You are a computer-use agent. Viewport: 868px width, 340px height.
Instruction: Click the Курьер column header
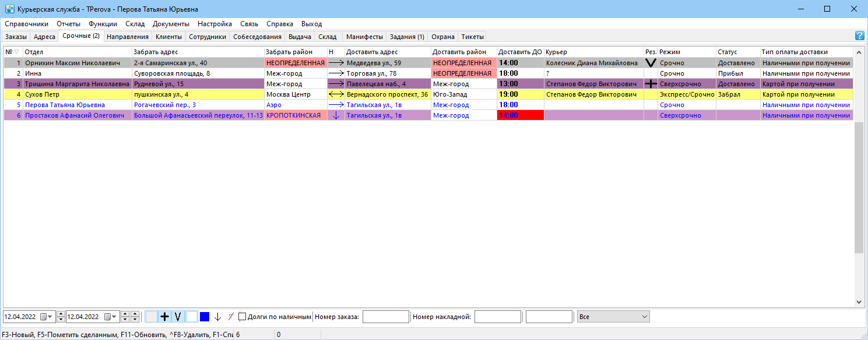point(593,52)
